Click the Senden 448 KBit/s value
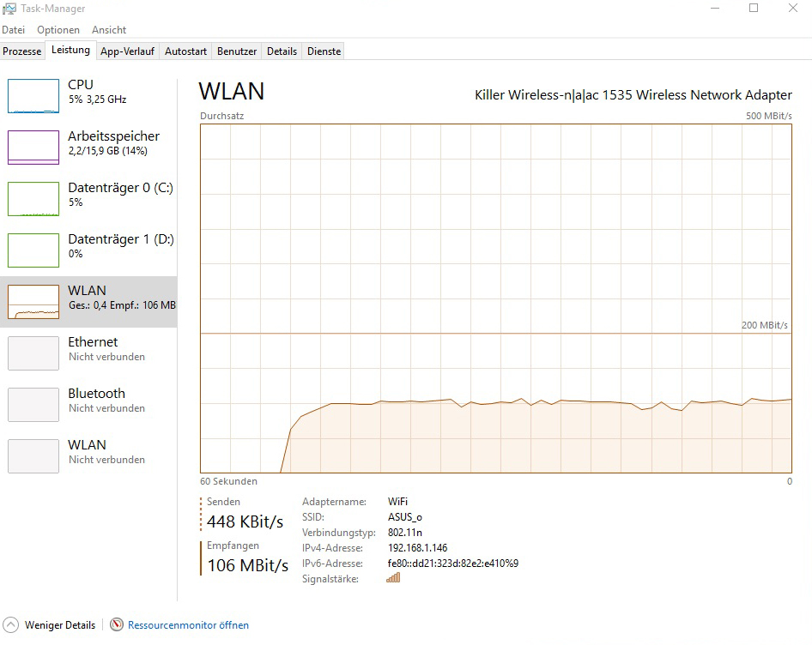Screen dimensions: 812x645 tap(245, 521)
